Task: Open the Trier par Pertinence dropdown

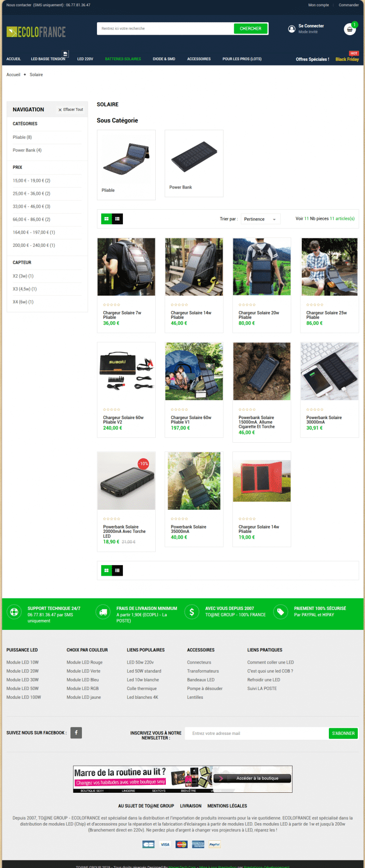Action: (x=260, y=219)
